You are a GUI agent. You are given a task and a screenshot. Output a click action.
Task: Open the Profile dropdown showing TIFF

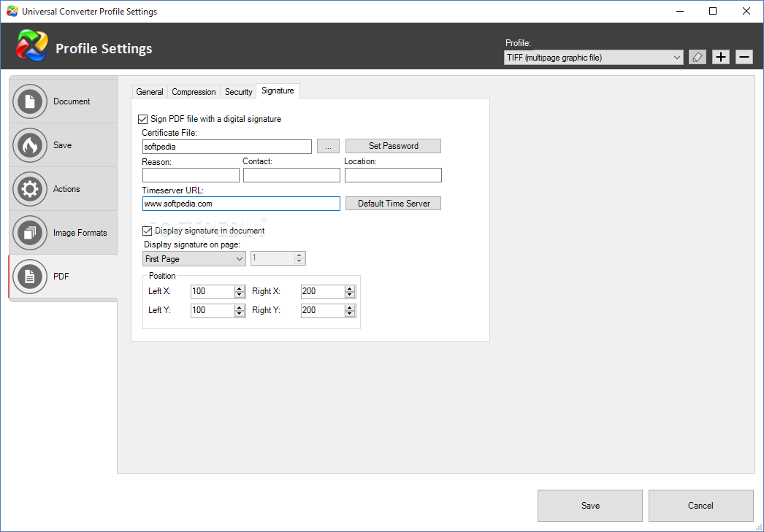coord(594,58)
